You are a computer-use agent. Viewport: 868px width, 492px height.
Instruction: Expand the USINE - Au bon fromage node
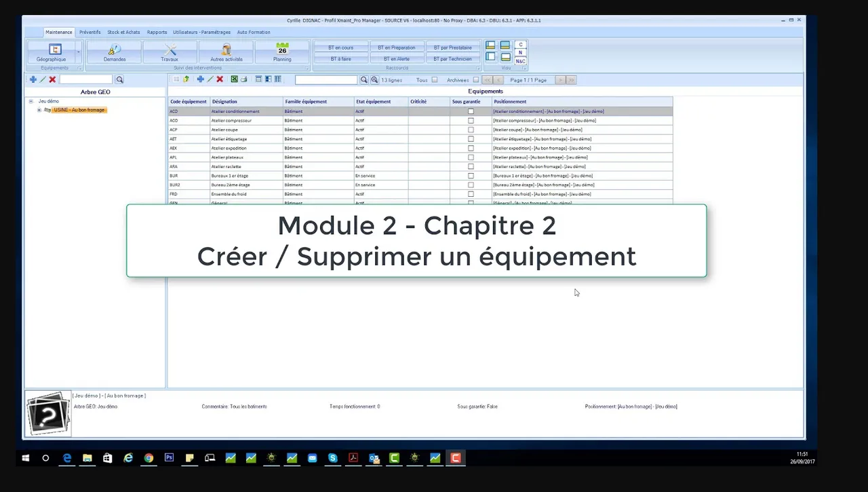[39, 110]
